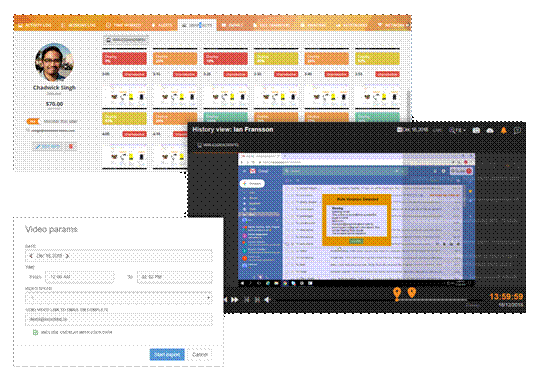The width and height of the screenshot is (541, 381).
Task: Click the fast-forward playback button
Action: pyautogui.click(x=235, y=300)
